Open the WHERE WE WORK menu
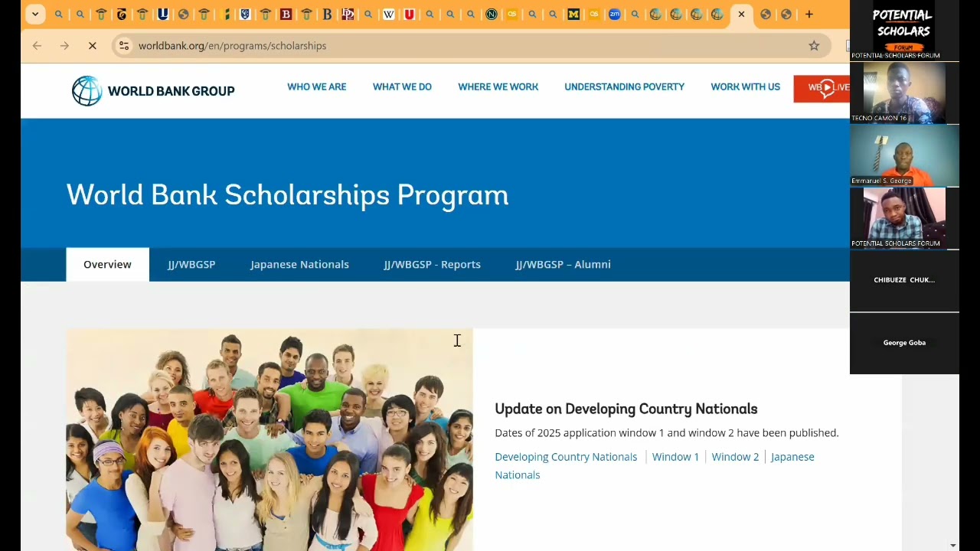The image size is (980, 551). pyautogui.click(x=498, y=87)
